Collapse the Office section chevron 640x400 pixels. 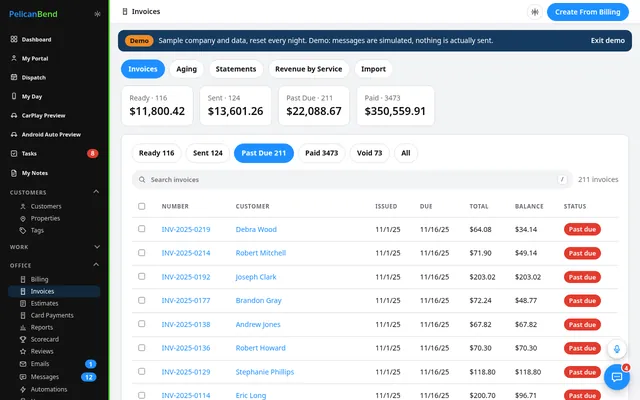click(x=96, y=264)
